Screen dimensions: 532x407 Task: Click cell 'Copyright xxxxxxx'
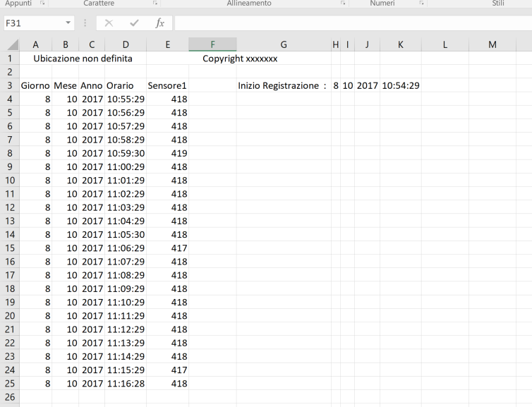240,59
